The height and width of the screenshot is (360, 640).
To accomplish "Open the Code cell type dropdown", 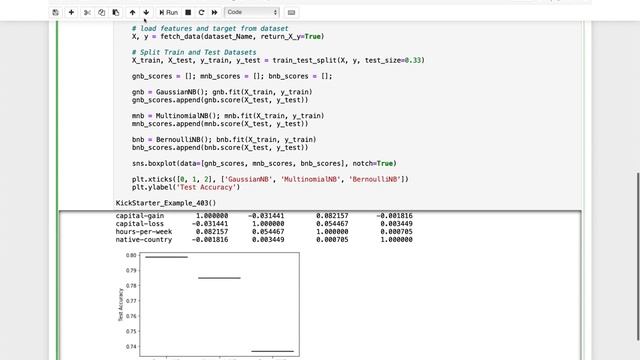I will click(x=252, y=13).
